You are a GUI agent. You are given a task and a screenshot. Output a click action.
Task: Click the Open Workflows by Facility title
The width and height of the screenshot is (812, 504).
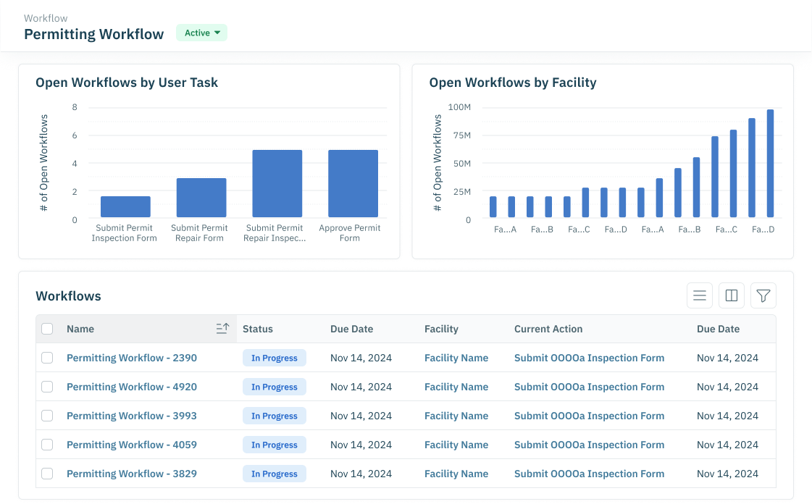pos(513,83)
